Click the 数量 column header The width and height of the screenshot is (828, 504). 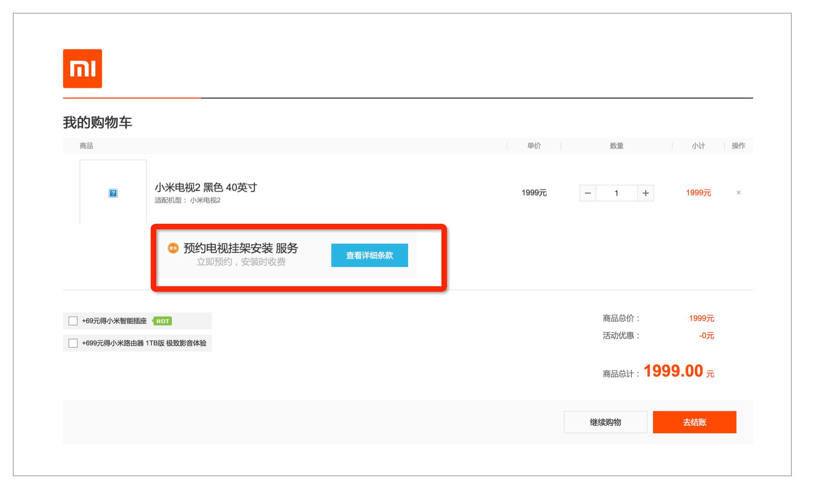[x=616, y=146]
